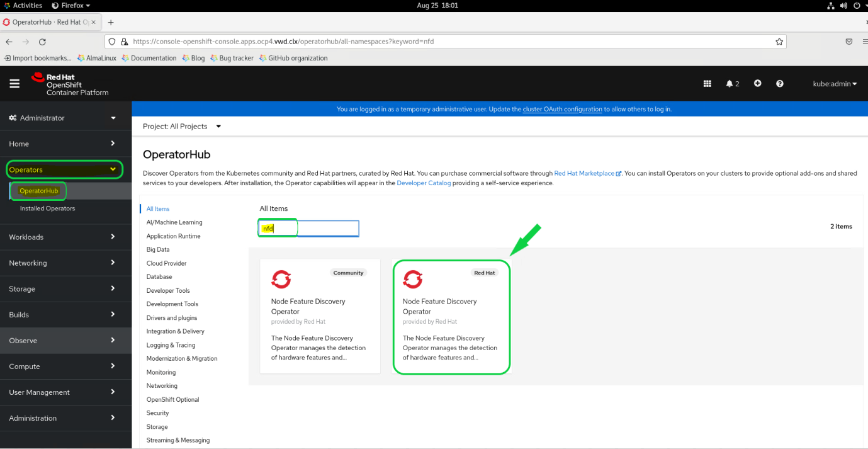Image resolution: width=868 pixels, height=449 pixels.
Task: Click the Red Hat OpenShift logo
Action: [x=70, y=84]
